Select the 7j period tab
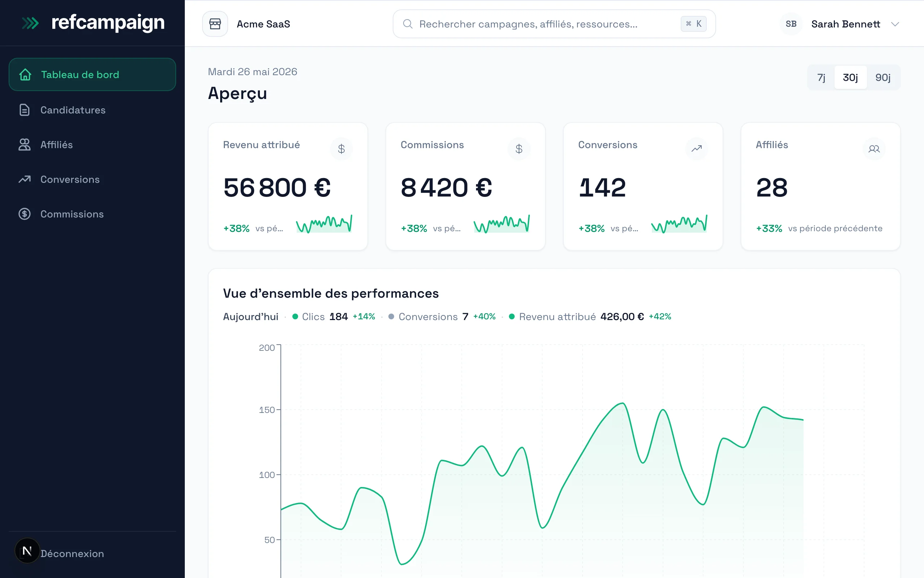 821,78
